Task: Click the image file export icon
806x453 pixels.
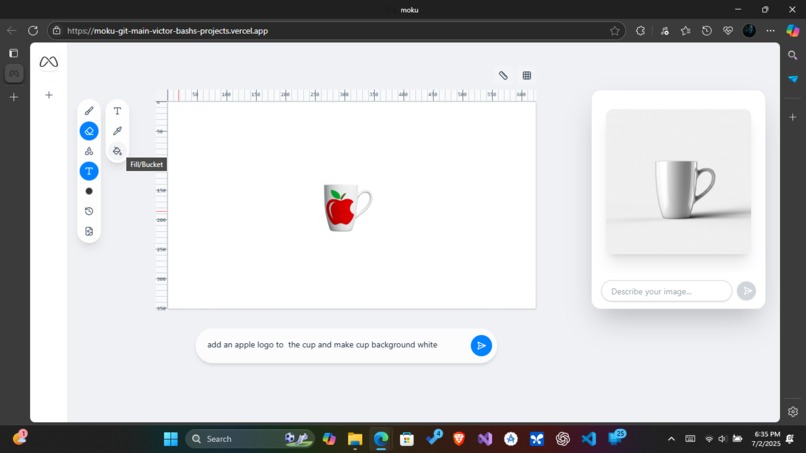Action: (x=89, y=231)
